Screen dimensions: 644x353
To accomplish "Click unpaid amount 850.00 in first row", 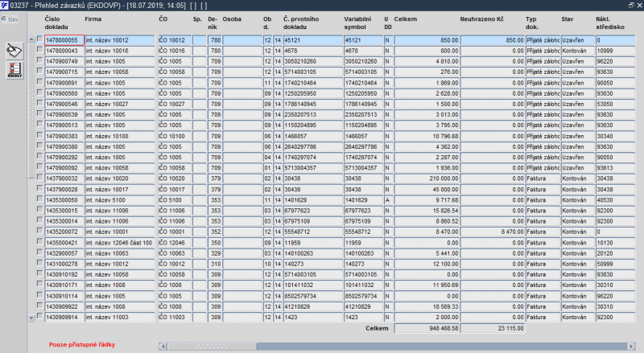I will coord(492,40).
